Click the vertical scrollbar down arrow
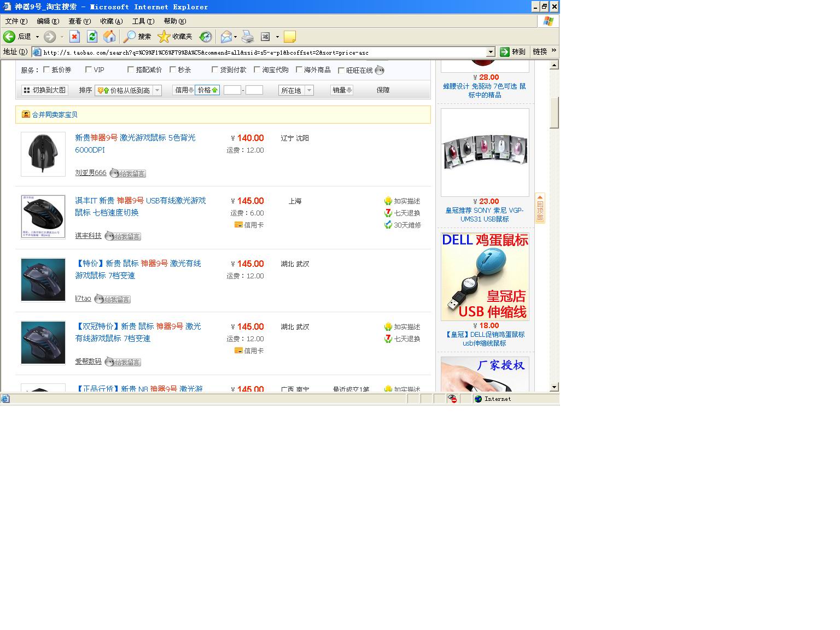The height and width of the screenshot is (630, 840). coord(554,387)
